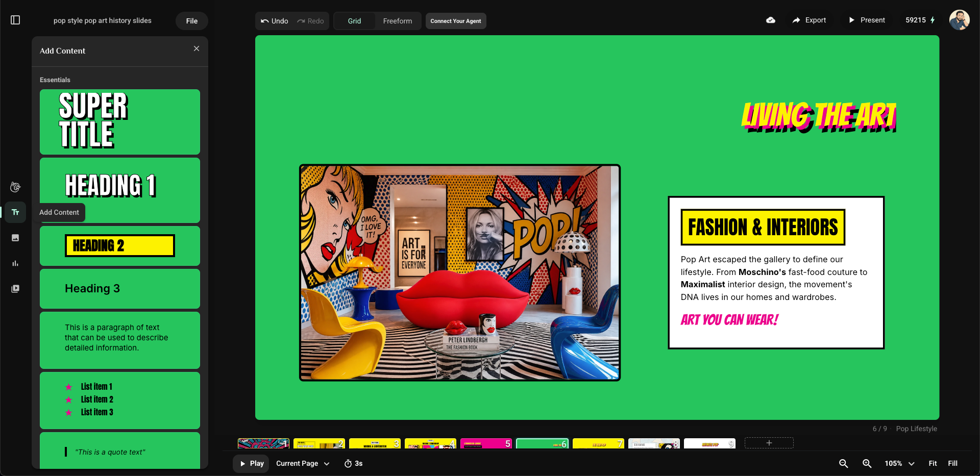980x476 pixels.
Task: Insert the quote text block
Action: click(120, 450)
